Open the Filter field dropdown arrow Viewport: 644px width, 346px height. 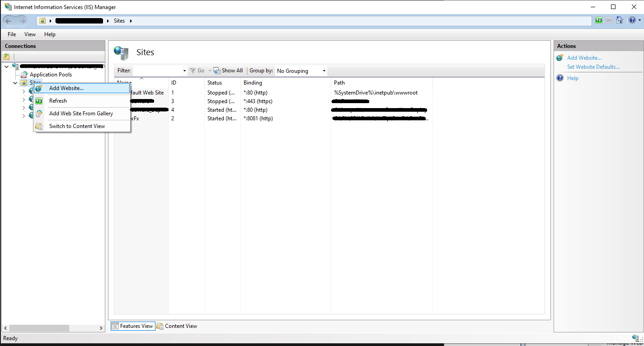point(184,71)
